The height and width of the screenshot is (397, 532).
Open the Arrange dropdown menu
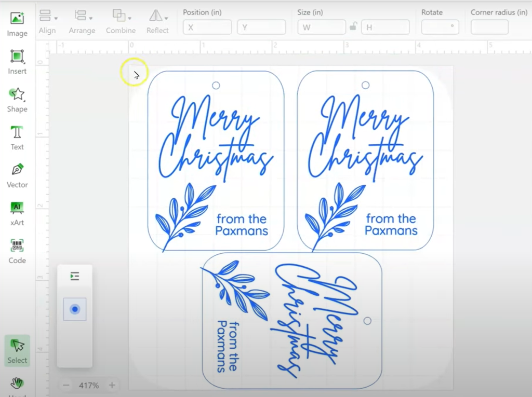click(82, 21)
